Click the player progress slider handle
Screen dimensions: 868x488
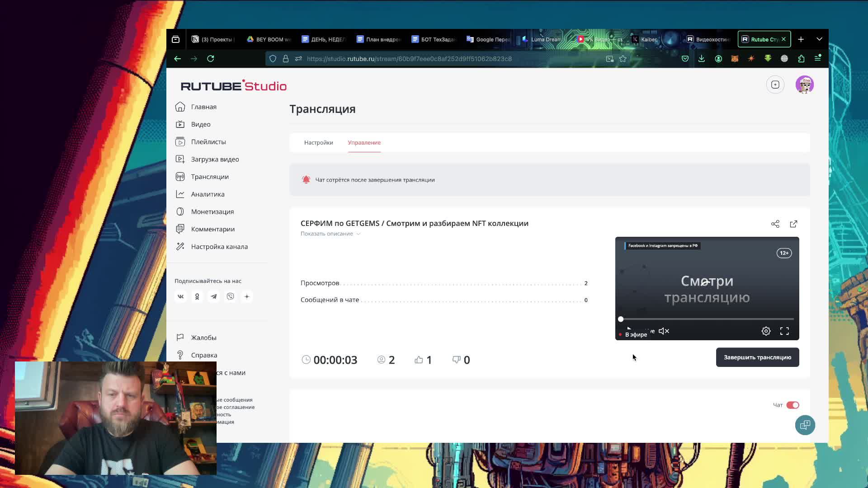621,319
